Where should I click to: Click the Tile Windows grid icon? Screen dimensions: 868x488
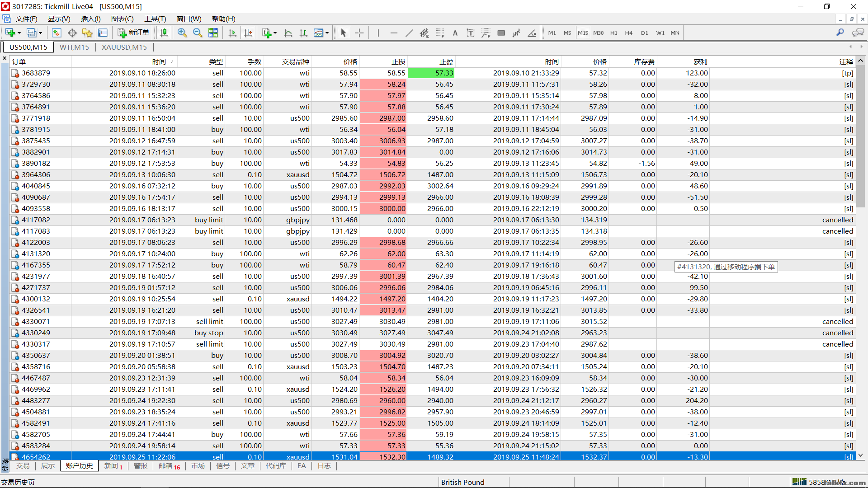(213, 33)
